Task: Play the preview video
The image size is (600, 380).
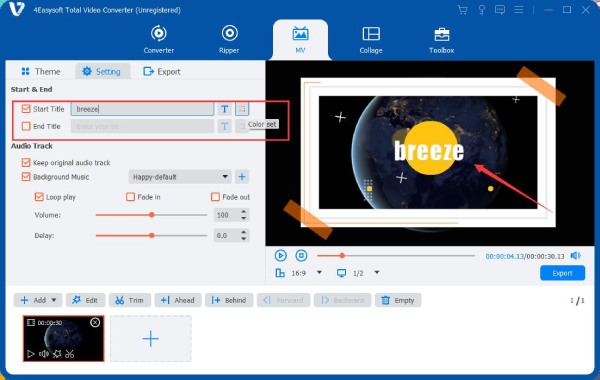Action: [x=280, y=255]
